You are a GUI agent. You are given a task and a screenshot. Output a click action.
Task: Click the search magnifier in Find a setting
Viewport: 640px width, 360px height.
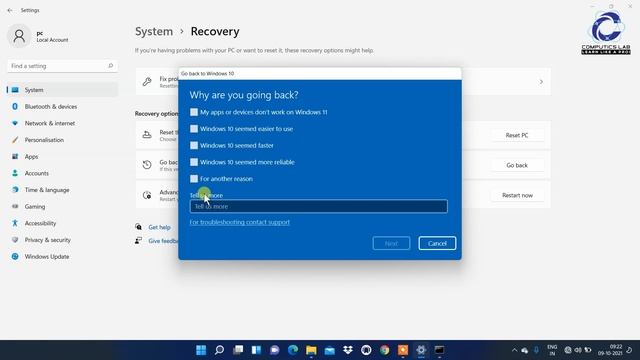(110, 66)
